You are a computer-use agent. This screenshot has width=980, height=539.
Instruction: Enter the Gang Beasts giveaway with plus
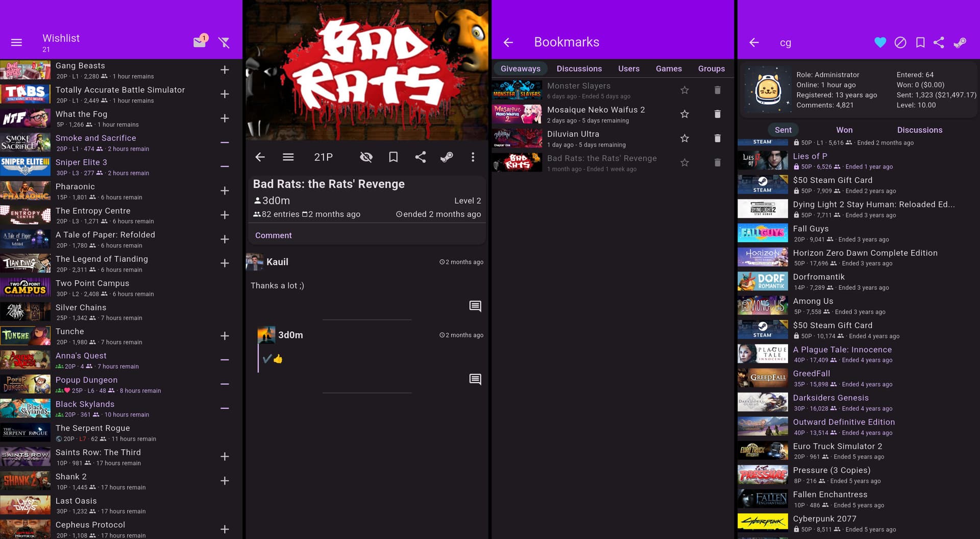[225, 70]
